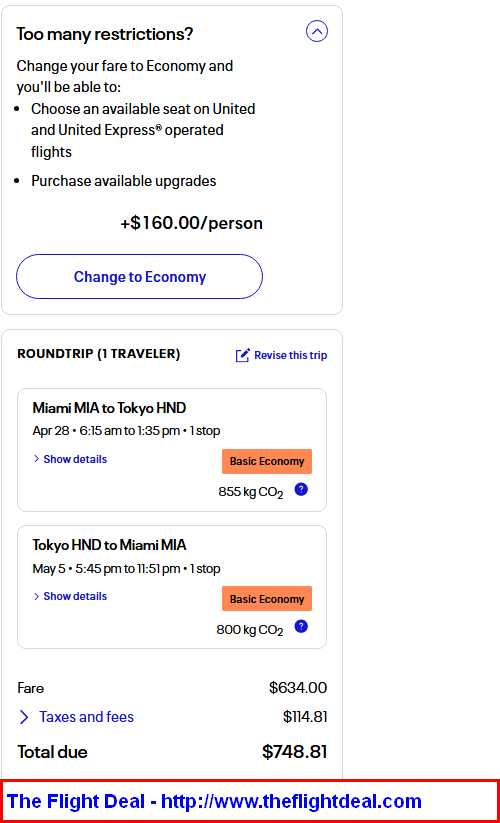Click Basic Economy badge on Miami to Tokyo
Viewport: 500px width, 823px height.
267,461
